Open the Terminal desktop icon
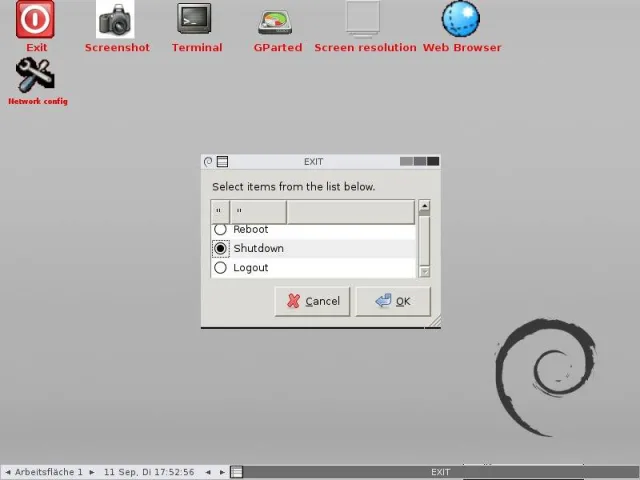 point(194,18)
